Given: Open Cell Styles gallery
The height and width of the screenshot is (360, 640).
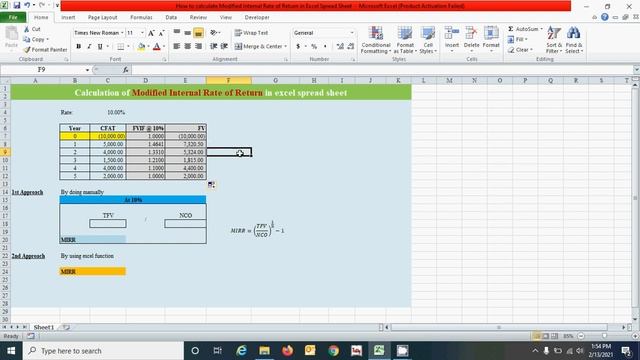Looking at the screenshot, I should [428, 40].
